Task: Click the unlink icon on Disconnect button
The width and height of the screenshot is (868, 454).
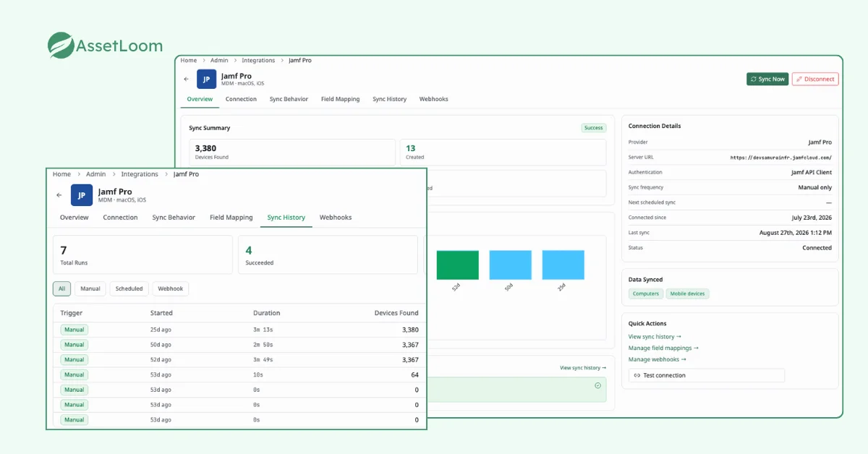Action: (x=799, y=80)
